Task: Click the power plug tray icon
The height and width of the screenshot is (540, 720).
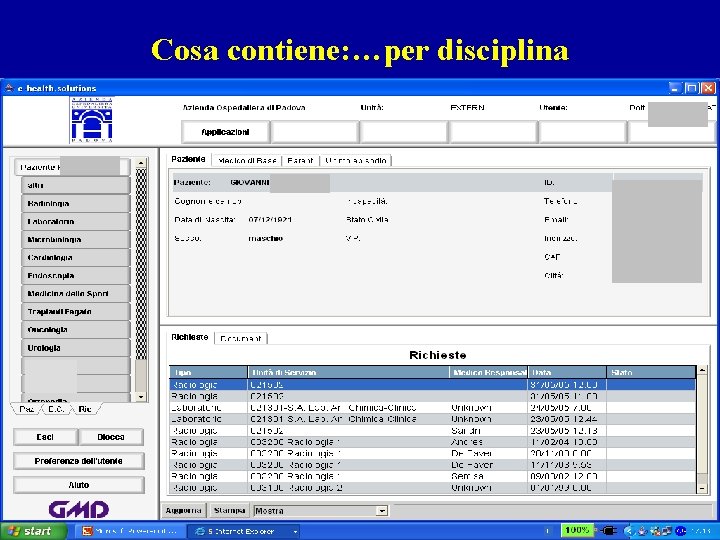Action: [x=608, y=531]
